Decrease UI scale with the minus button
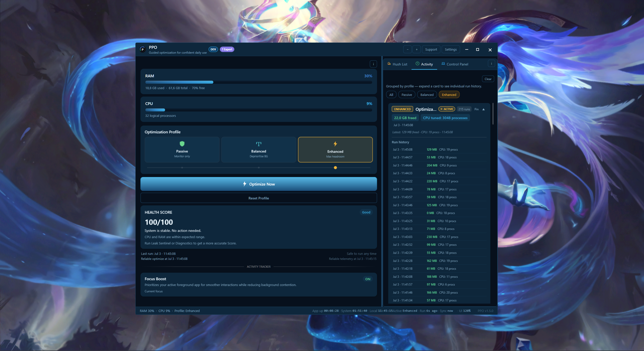This screenshot has height=351, width=644. tap(407, 49)
